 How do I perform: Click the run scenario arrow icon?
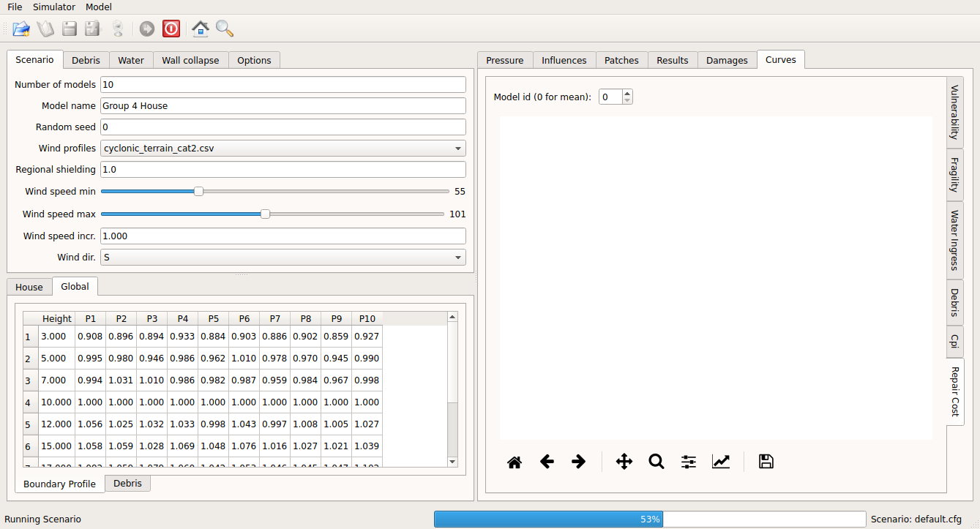click(x=147, y=29)
